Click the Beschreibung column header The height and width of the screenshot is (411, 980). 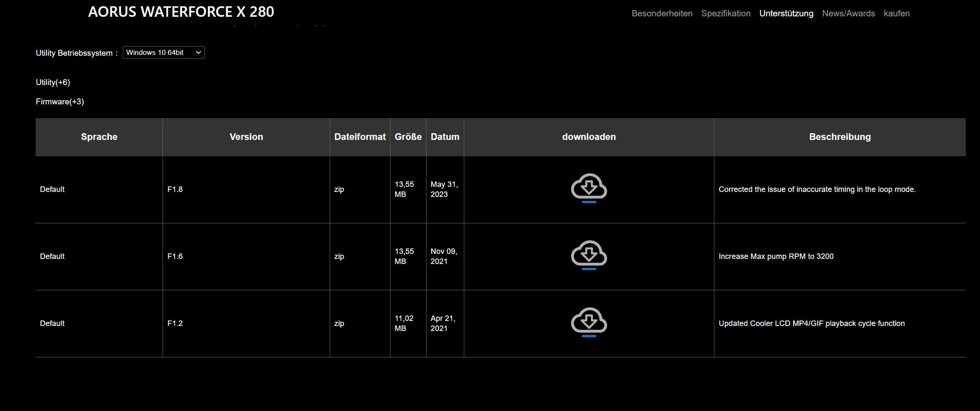point(840,137)
